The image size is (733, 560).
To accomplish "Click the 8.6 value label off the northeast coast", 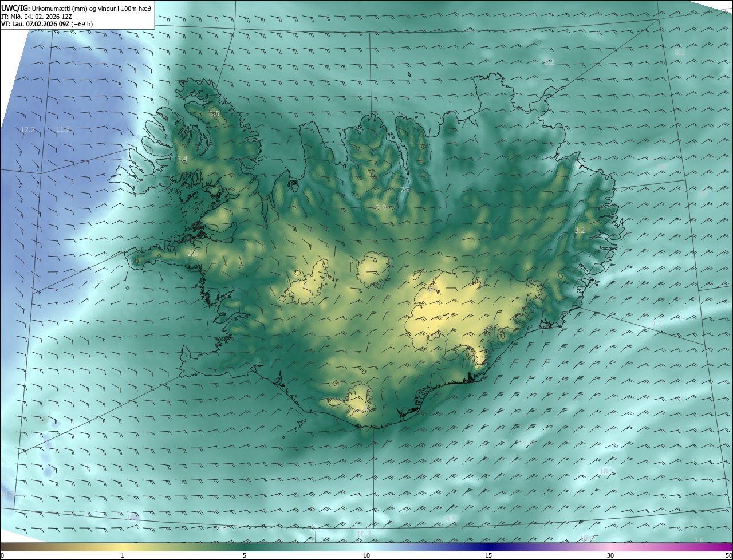I will pos(663,167).
